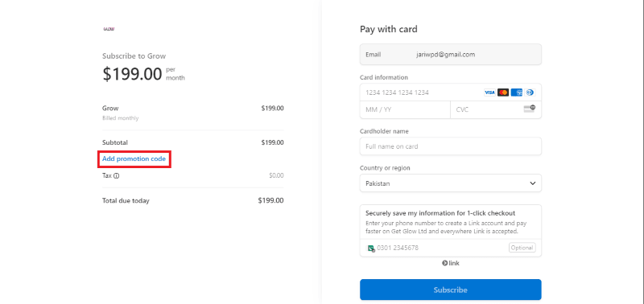Click the American Express card icon

(x=517, y=92)
